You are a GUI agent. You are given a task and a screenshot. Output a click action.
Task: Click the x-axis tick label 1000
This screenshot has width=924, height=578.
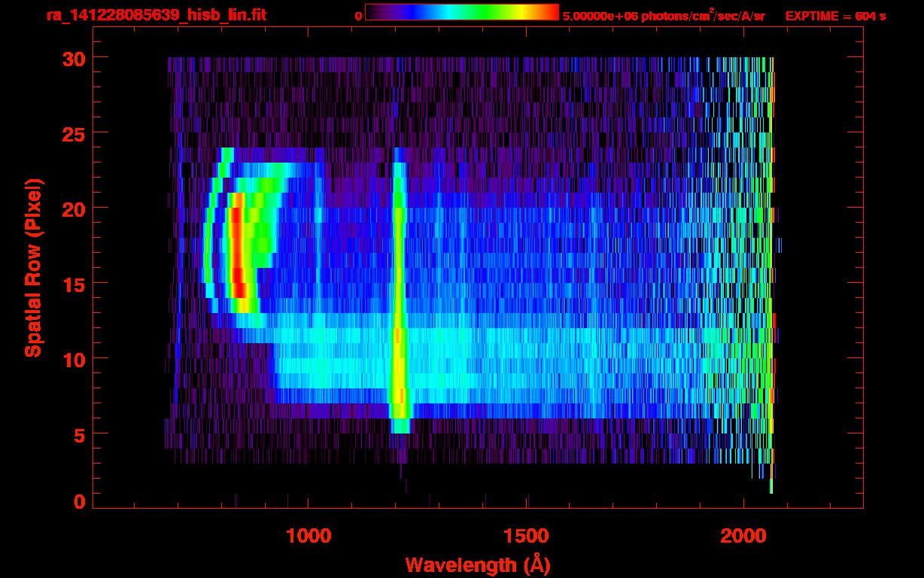point(309,536)
